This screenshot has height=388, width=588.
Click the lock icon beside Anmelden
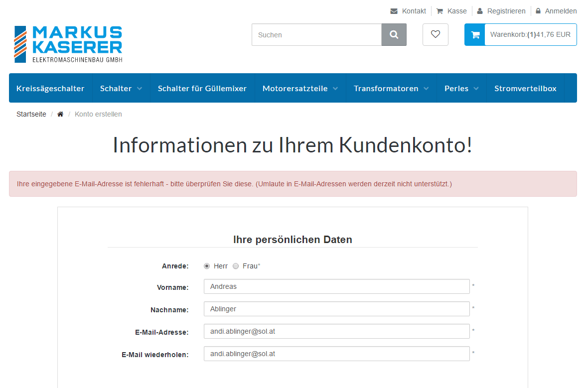tap(538, 11)
